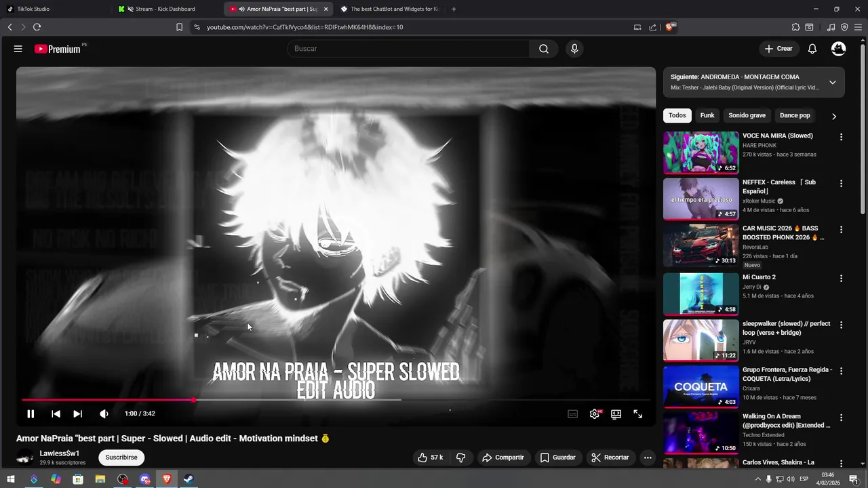868x488 pixels.
Task: Close the Amor NaPraia browser tab
Action: pos(325,9)
